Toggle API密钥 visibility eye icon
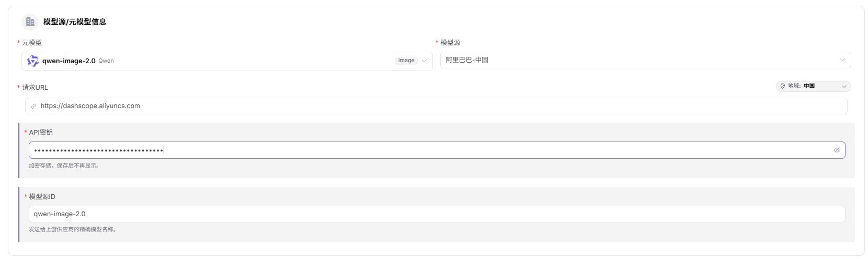This screenshot has width=868, height=259. (x=837, y=150)
